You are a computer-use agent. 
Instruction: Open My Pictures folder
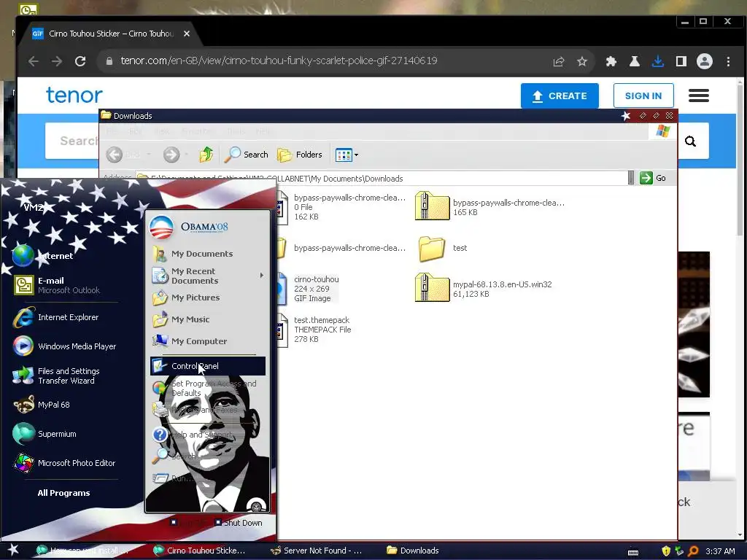[x=186, y=297]
